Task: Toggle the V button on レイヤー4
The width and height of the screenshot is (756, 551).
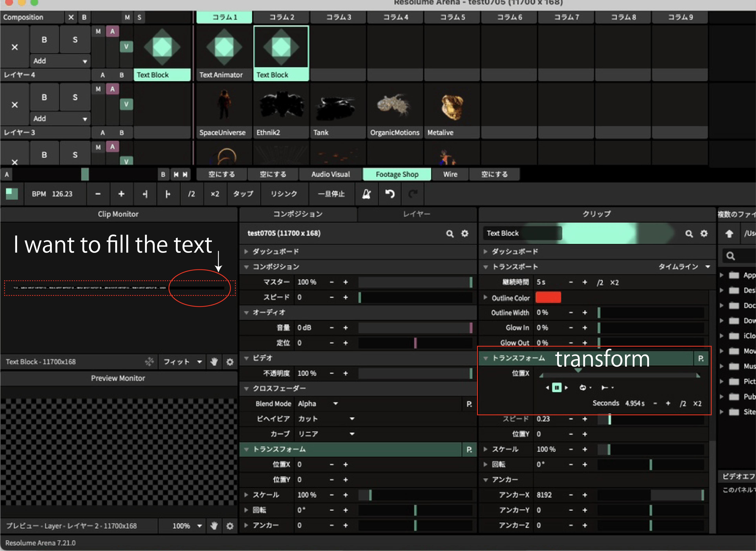Action: click(x=126, y=47)
